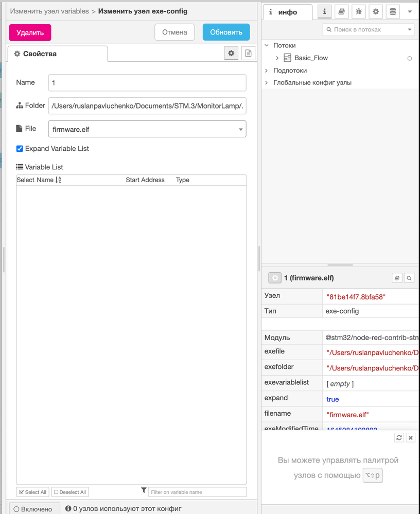Cancel editing with Отмена button
The height and width of the screenshot is (514, 420).
(x=174, y=32)
